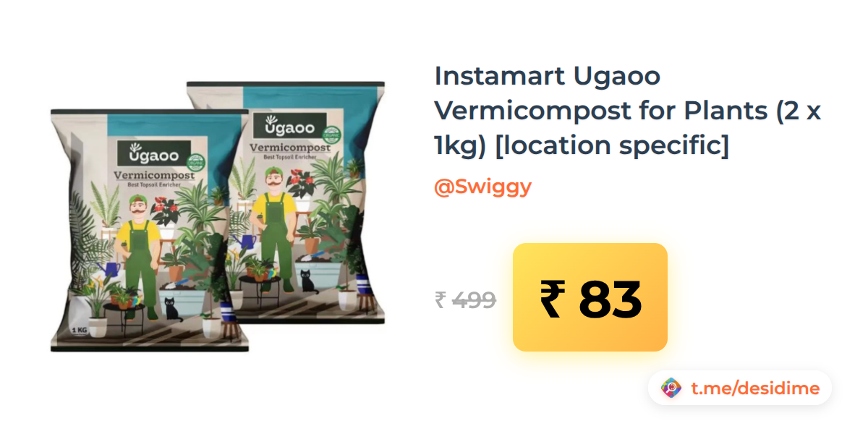Click the black cat on front bag

tap(172, 308)
